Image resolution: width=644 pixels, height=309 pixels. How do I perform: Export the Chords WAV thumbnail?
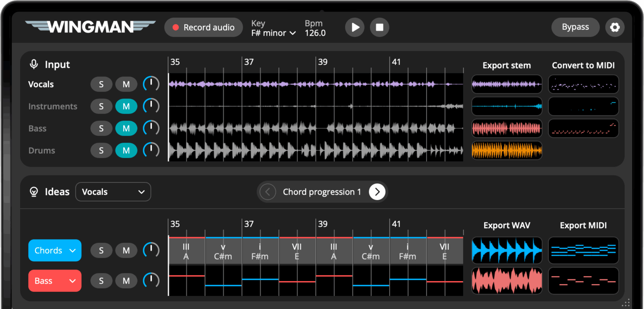click(507, 250)
